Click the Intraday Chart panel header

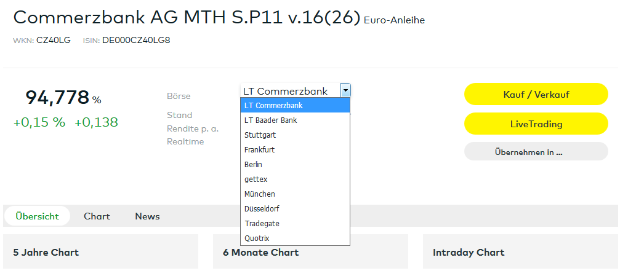coord(469,252)
